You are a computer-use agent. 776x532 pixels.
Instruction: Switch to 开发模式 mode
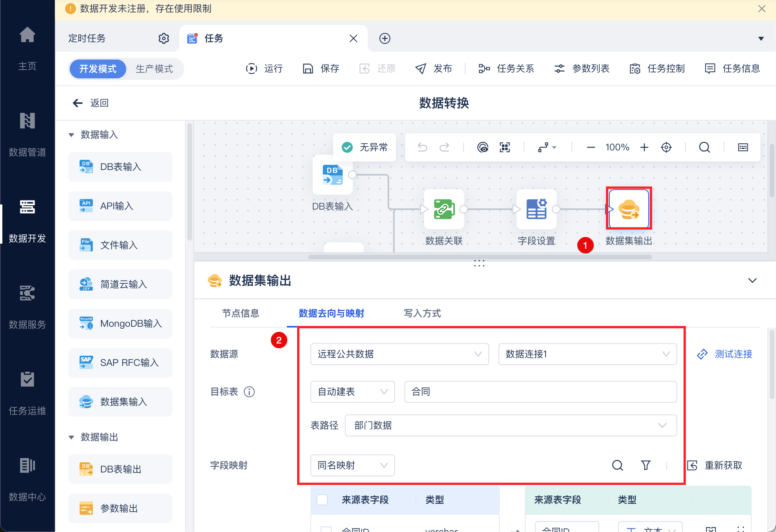click(x=98, y=69)
